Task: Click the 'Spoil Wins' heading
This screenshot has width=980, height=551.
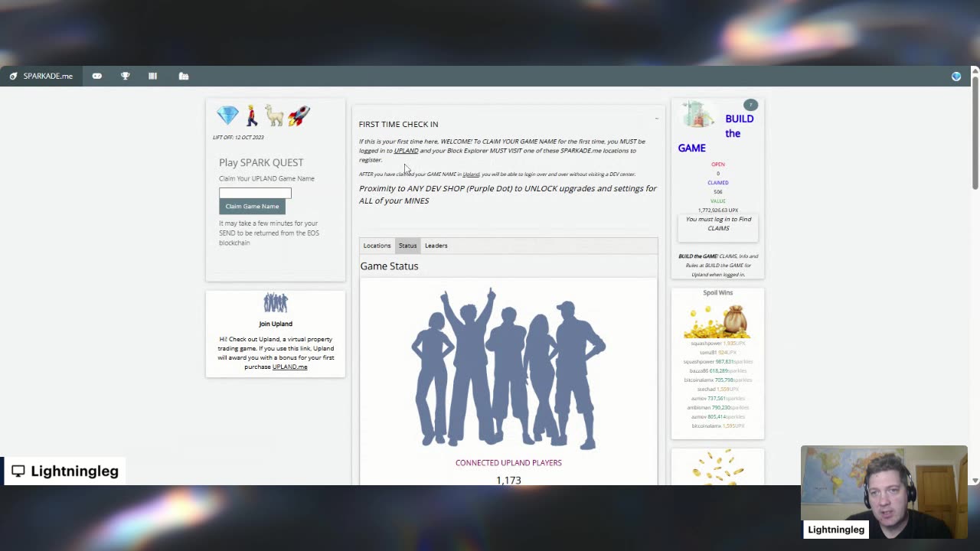Action: (x=718, y=292)
